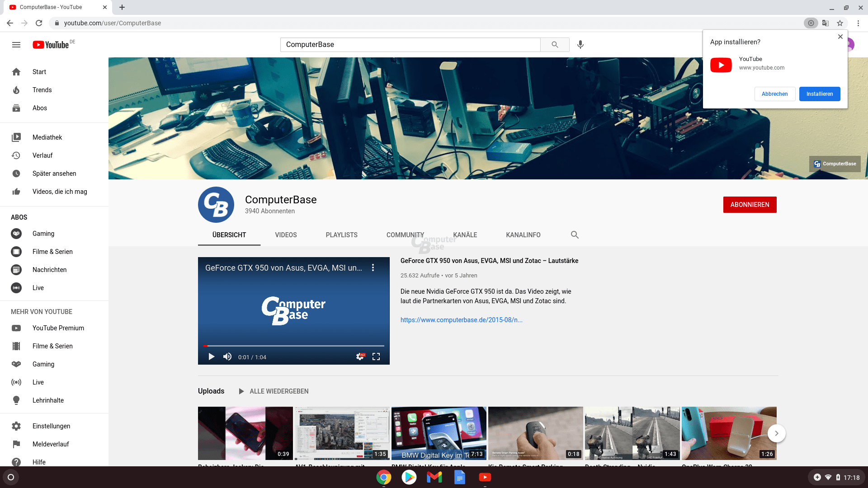The height and width of the screenshot is (488, 868).
Task: Open Start from the sidebar
Action: click(54, 72)
